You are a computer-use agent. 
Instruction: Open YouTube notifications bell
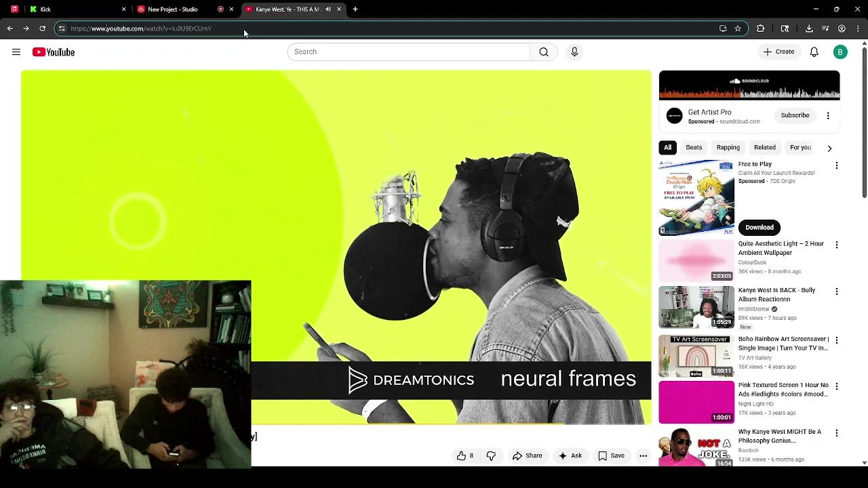pyautogui.click(x=814, y=52)
